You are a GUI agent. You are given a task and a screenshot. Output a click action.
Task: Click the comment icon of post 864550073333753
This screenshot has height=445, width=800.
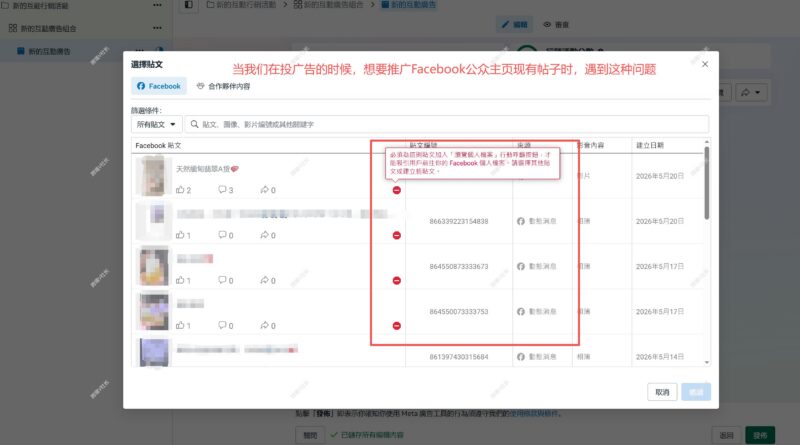[222, 325]
